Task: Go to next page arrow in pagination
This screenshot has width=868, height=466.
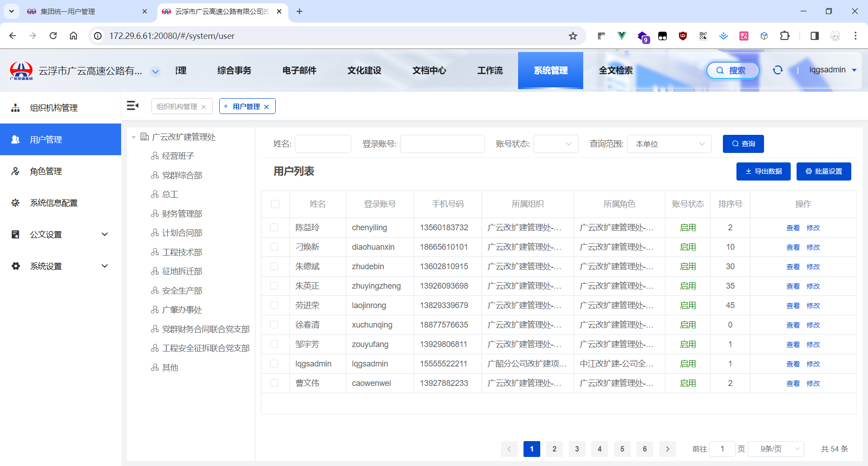Action: click(x=667, y=449)
